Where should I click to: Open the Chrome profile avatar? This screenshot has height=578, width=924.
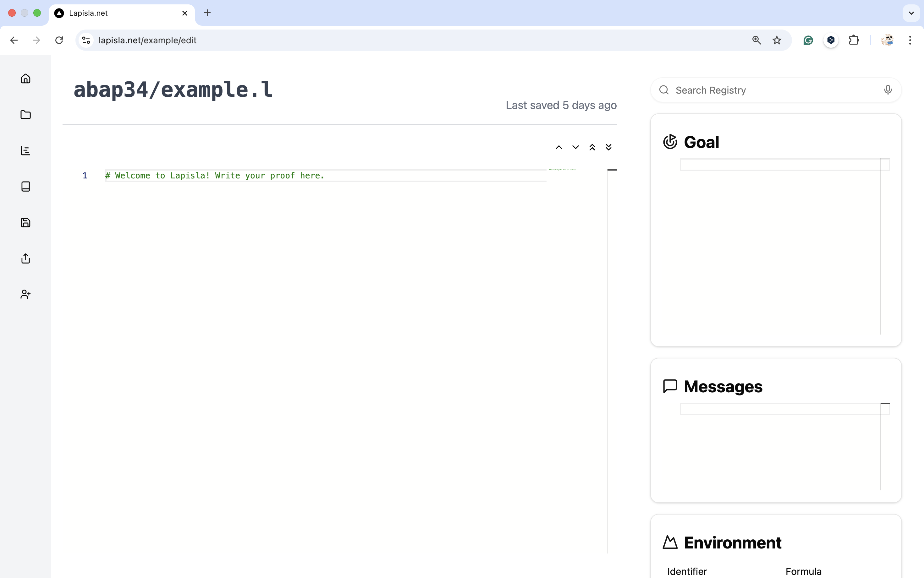tap(887, 40)
